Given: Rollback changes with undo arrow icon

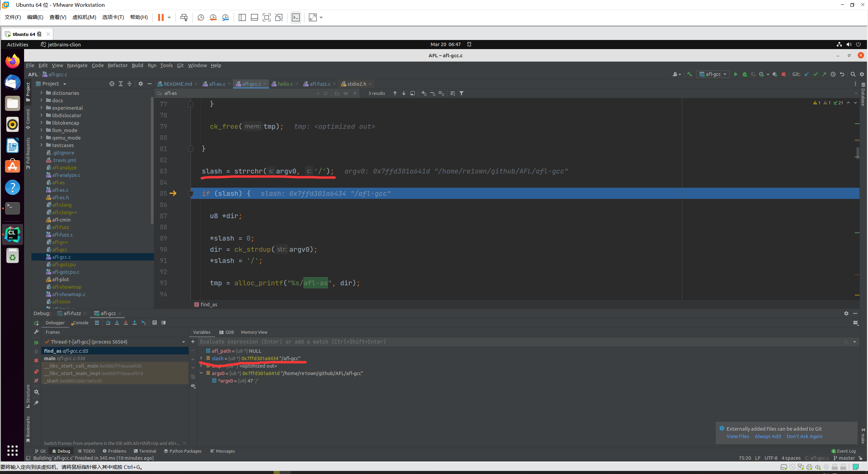Looking at the screenshot, I should [x=842, y=74].
